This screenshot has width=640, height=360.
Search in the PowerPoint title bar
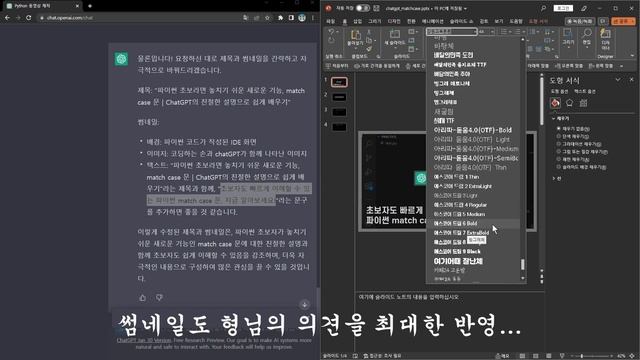point(544,8)
